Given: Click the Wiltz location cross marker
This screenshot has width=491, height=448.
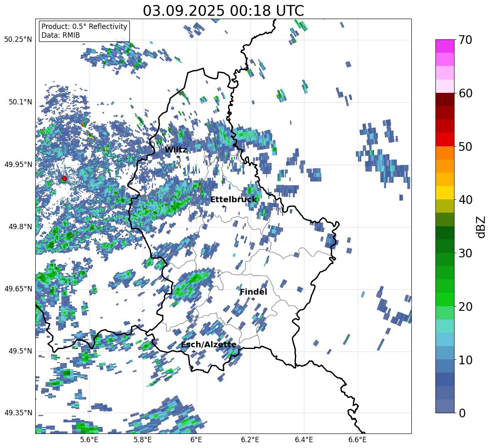Looking at the screenshot, I should point(178,157).
